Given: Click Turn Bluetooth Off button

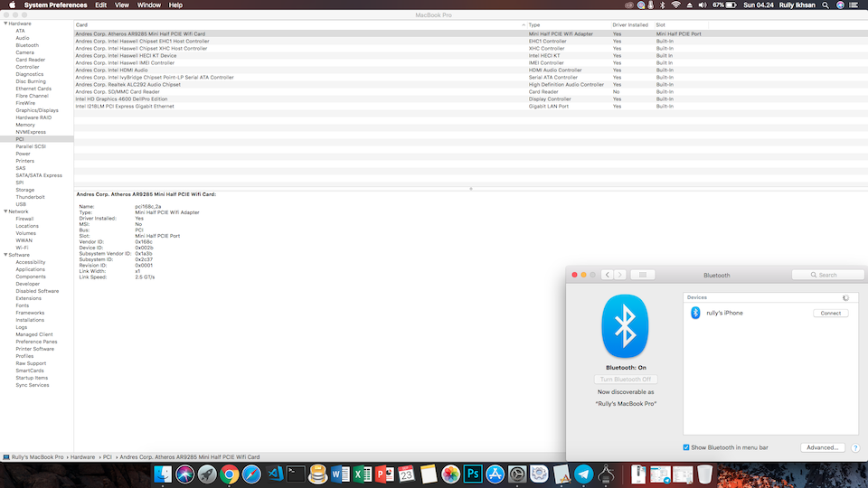Looking at the screenshot, I should pyautogui.click(x=626, y=379).
